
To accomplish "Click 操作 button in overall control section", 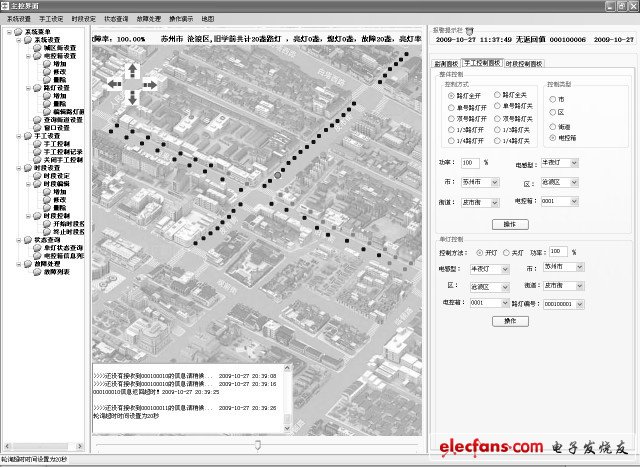I will 510,224.
